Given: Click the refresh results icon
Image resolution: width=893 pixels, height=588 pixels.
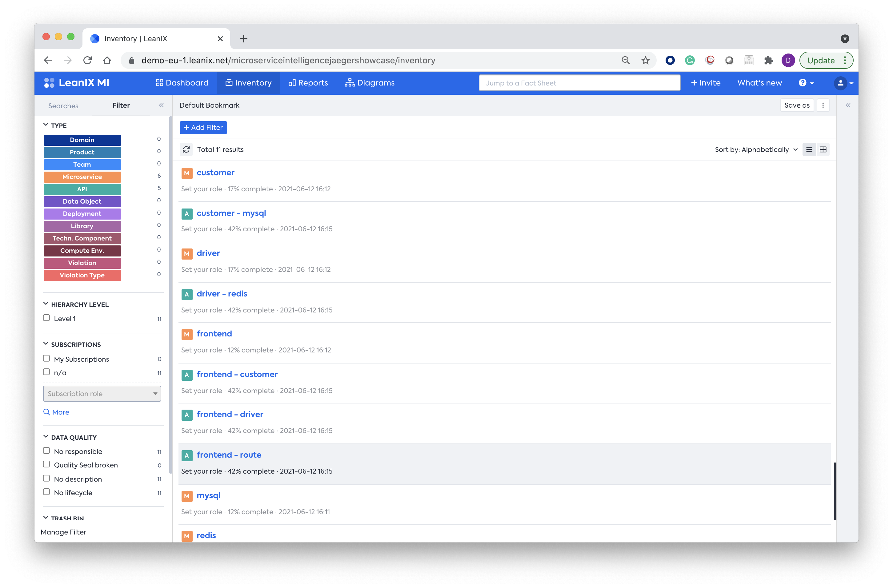Looking at the screenshot, I should 186,150.
